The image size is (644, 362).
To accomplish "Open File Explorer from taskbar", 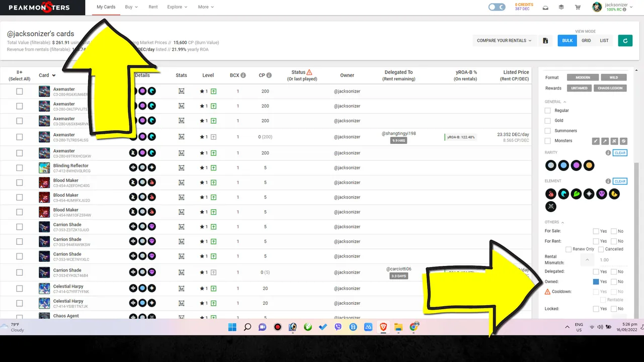I will click(x=398, y=327).
